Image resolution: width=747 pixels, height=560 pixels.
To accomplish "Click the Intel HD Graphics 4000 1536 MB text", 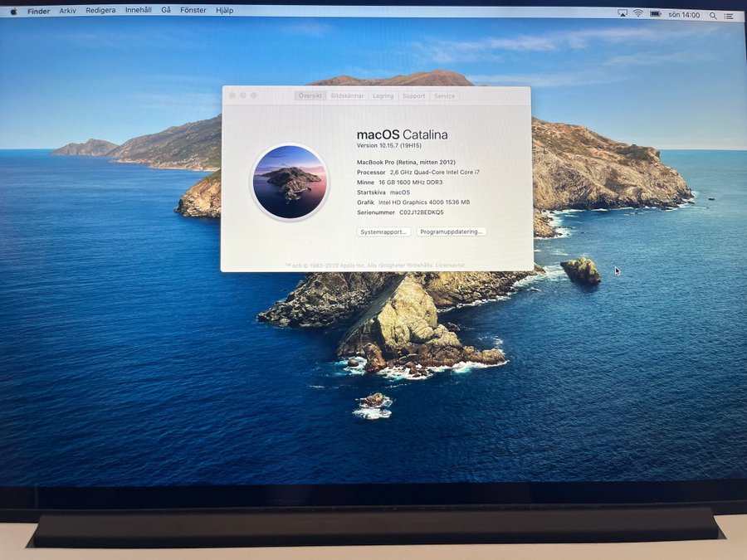I will [424, 202].
